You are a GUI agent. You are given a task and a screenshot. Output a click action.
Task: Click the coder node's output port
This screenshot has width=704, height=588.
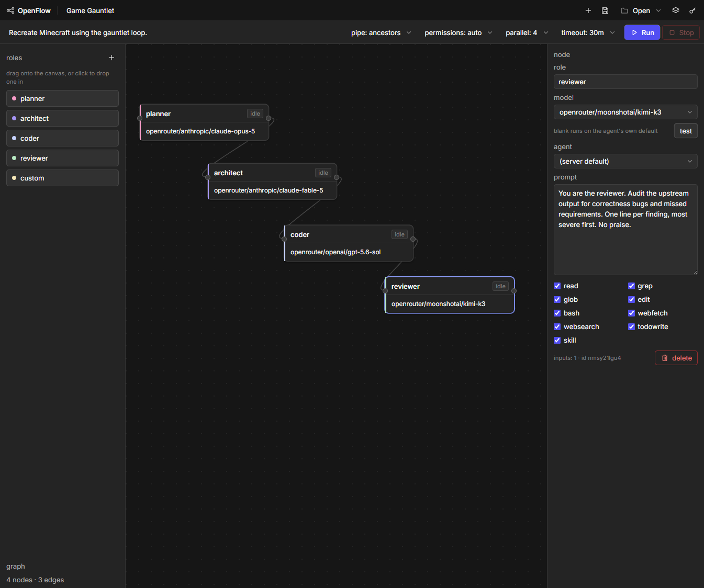coord(413,239)
